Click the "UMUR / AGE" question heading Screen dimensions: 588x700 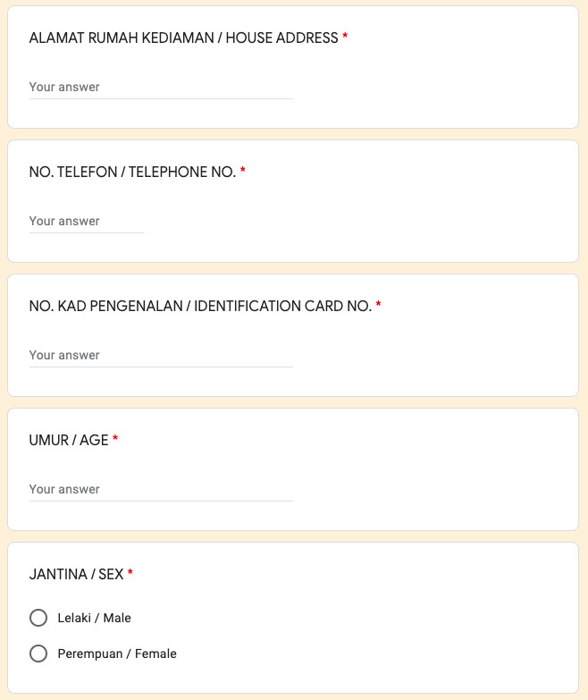[x=69, y=440]
